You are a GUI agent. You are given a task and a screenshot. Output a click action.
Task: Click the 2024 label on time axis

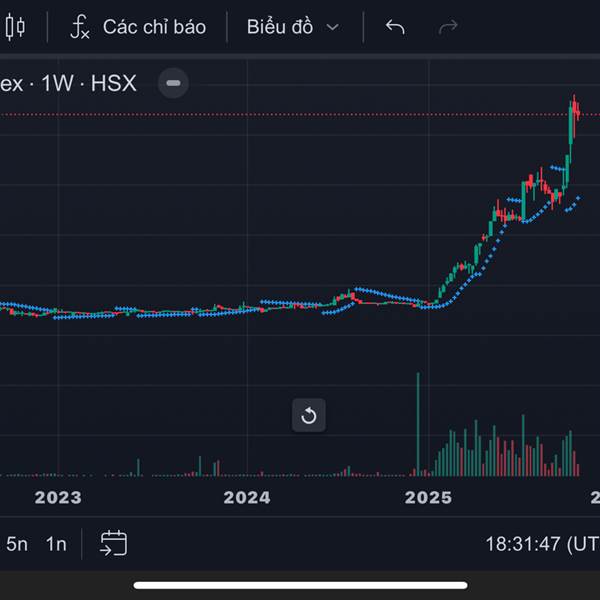point(246,497)
